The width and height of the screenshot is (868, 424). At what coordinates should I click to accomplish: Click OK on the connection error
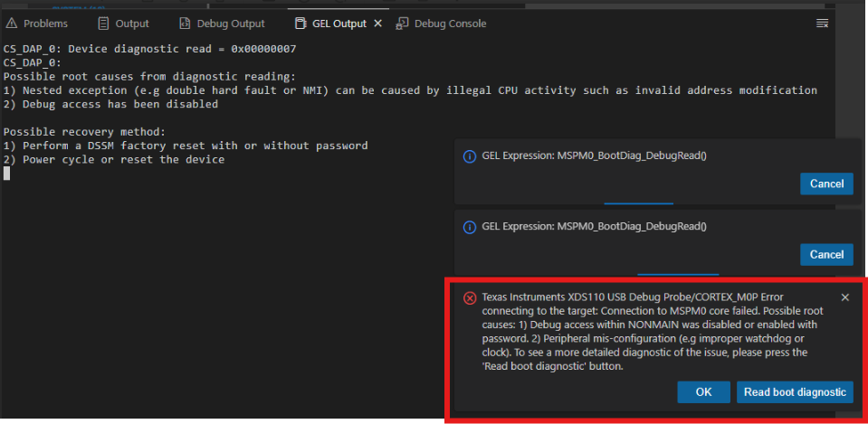point(703,392)
